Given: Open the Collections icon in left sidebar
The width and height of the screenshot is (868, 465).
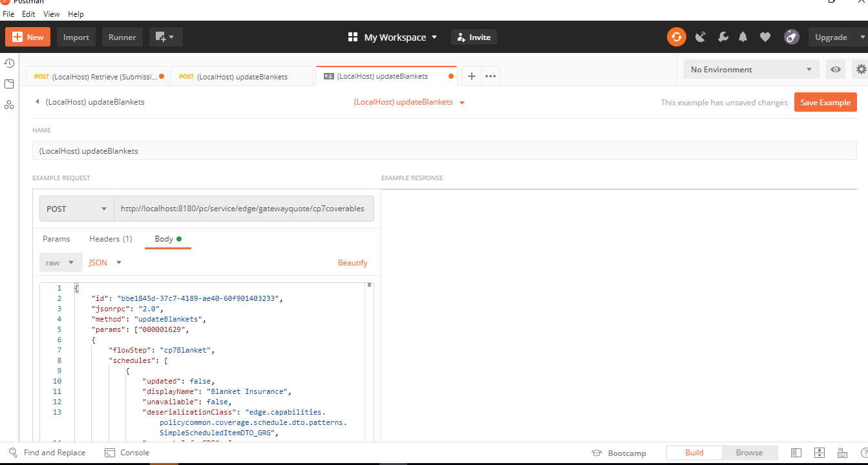Looking at the screenshot, I should pyautogui.click(x=8, y=84).
